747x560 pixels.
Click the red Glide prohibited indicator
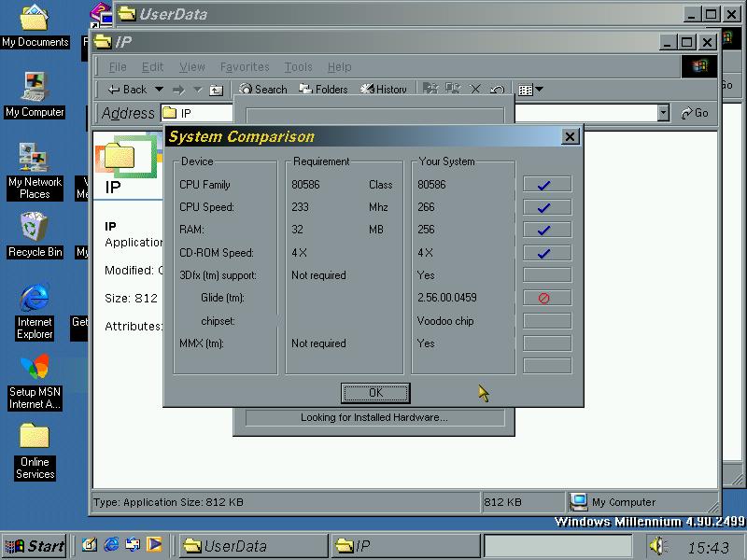546,299
